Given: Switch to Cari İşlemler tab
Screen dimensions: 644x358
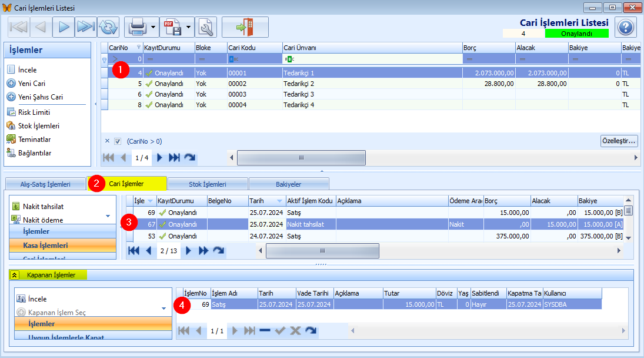Looking at the screenshot, I should pyautogui.click(x=126, y=183).
